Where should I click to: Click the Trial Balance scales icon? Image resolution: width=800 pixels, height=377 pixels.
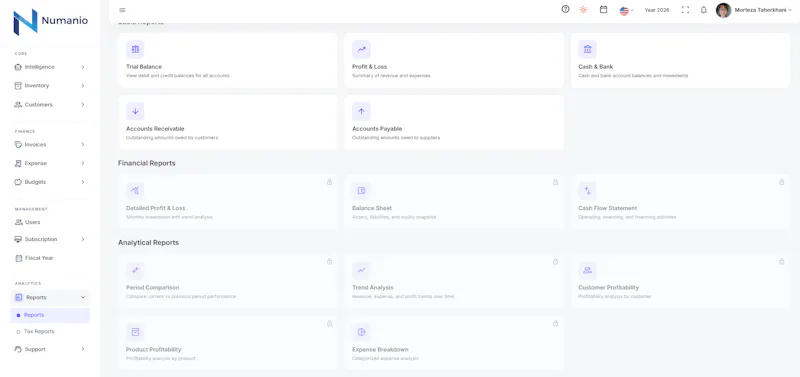[135, 49]
